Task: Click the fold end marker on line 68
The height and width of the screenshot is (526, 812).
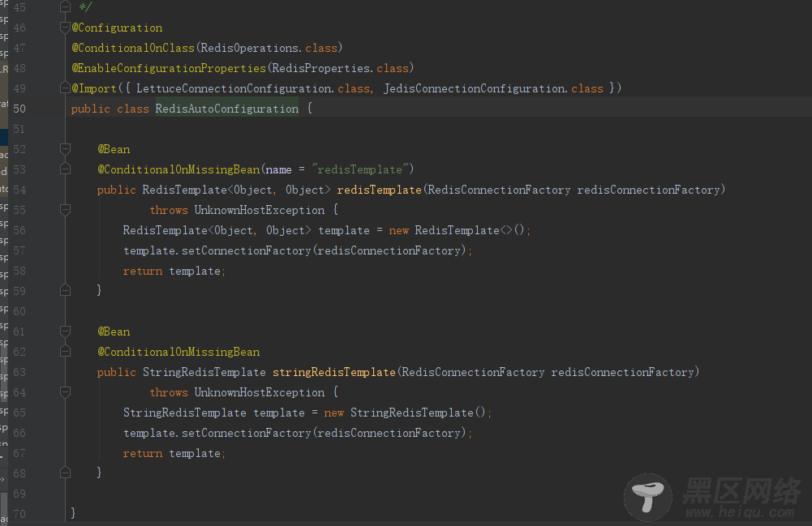Action: point(65,473)
